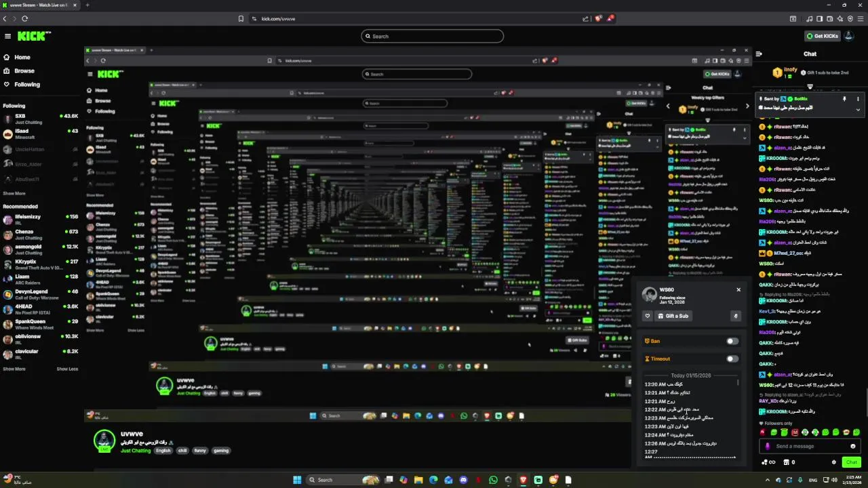
Task: Click the pin icon on pinned message
Action: pos(844,99)
